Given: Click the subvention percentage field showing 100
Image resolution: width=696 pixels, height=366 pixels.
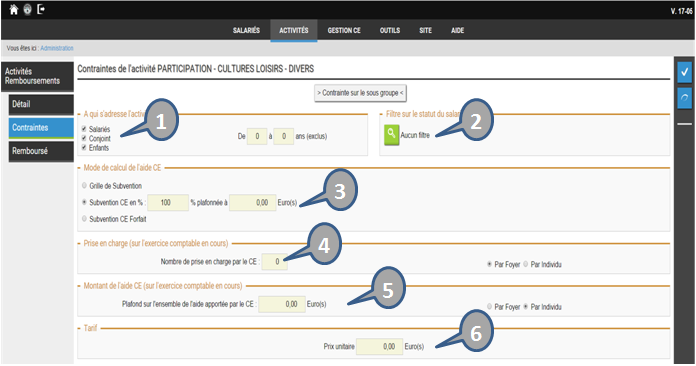Looking at the screenshot, I should [168, 202].
